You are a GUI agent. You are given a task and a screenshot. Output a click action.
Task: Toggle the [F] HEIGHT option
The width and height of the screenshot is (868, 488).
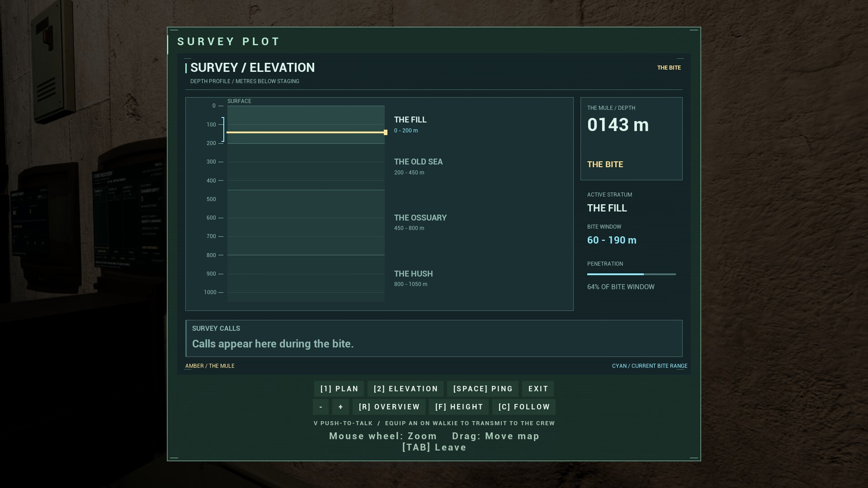[459, 407]
